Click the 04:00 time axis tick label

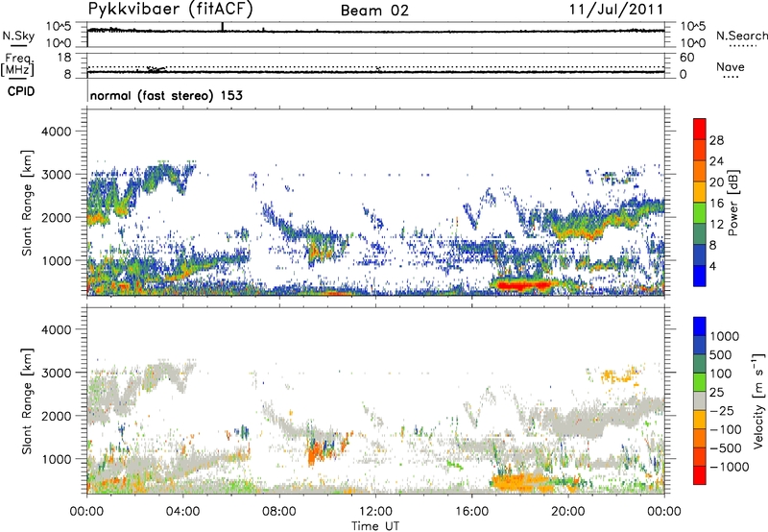(x=182, y=512)
